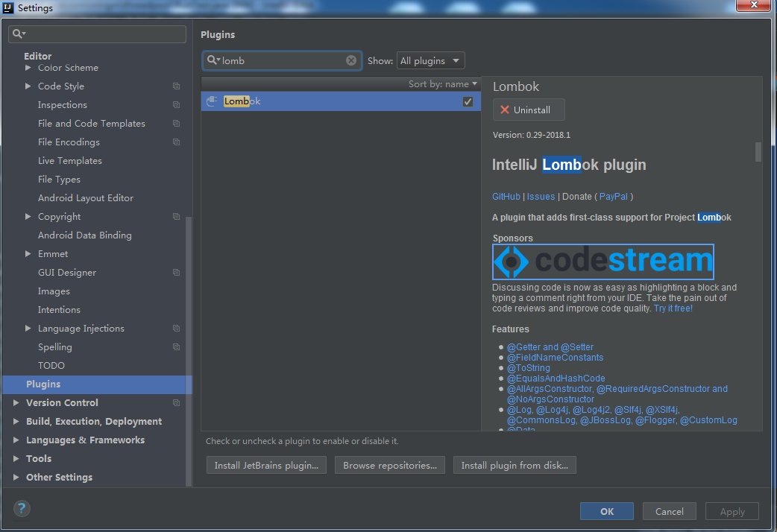This screenshot has height=532, width=777.
Task: Click the Try it free link
Action: click(x=673, y=308)
